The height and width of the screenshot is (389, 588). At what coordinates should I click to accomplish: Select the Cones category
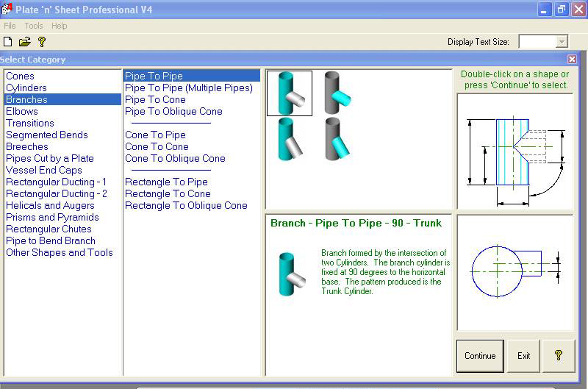pos(62,76)
